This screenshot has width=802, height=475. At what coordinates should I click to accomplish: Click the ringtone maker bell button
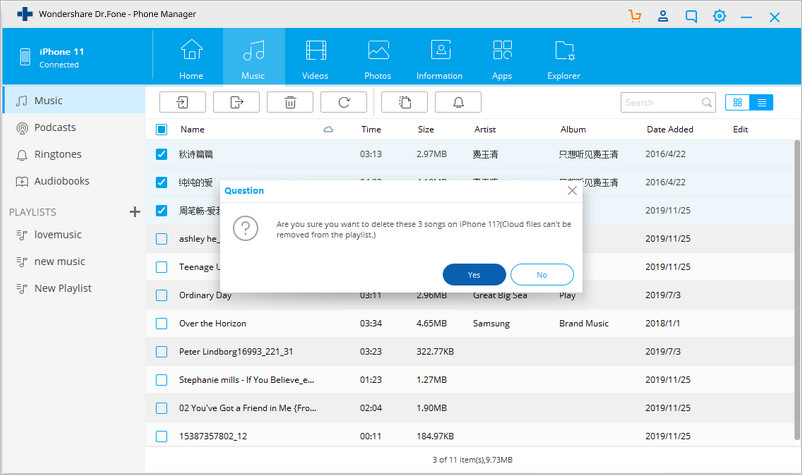coord(458,102)
